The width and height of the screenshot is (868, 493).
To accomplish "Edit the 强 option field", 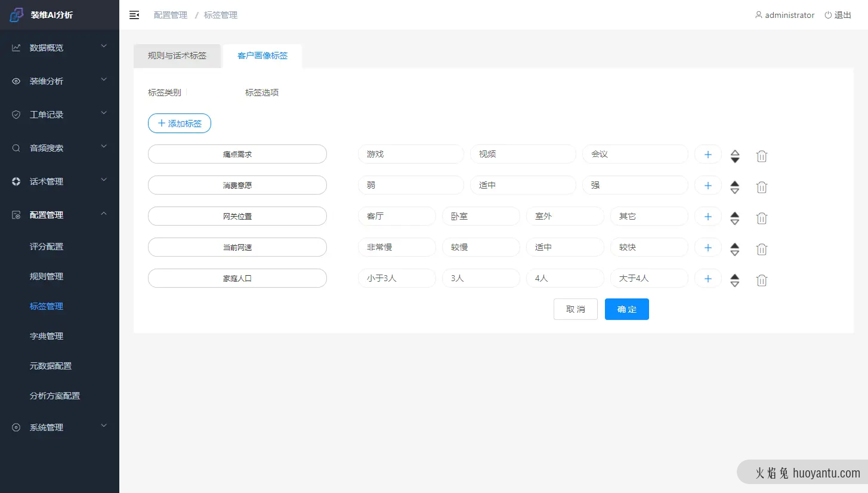I will coord(635,185).
